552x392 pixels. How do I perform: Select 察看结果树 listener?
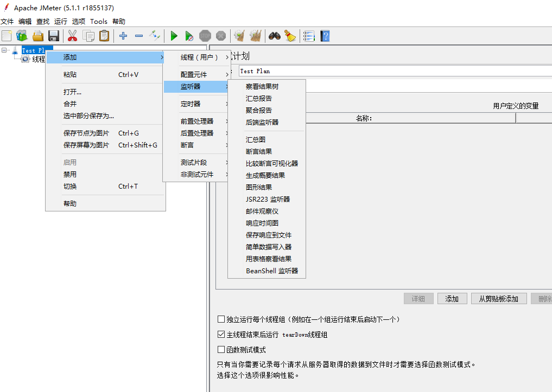coord(267,87)
